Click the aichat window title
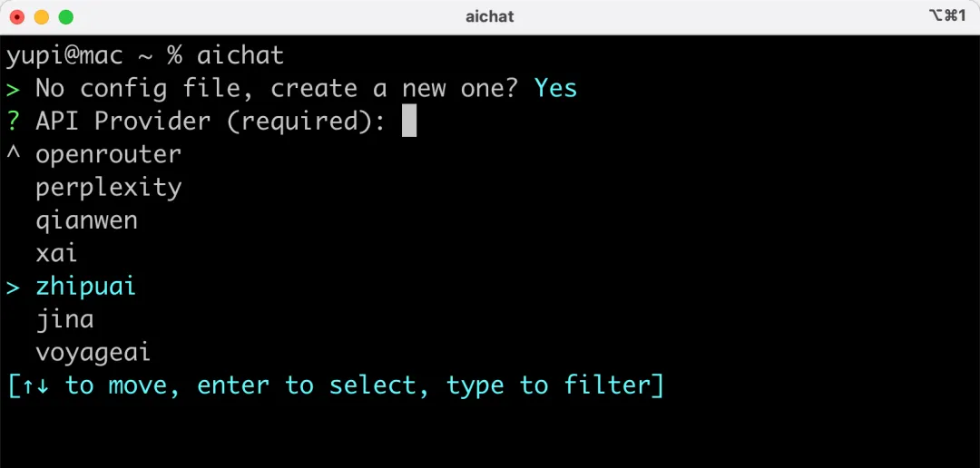 point(489,16)
